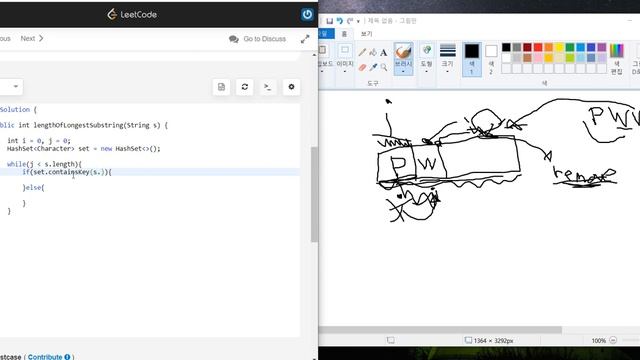The height and width of the screenshot is (360, 640).
Task: Click the reset code refresh icon
Action: click(x=244, y=87)
